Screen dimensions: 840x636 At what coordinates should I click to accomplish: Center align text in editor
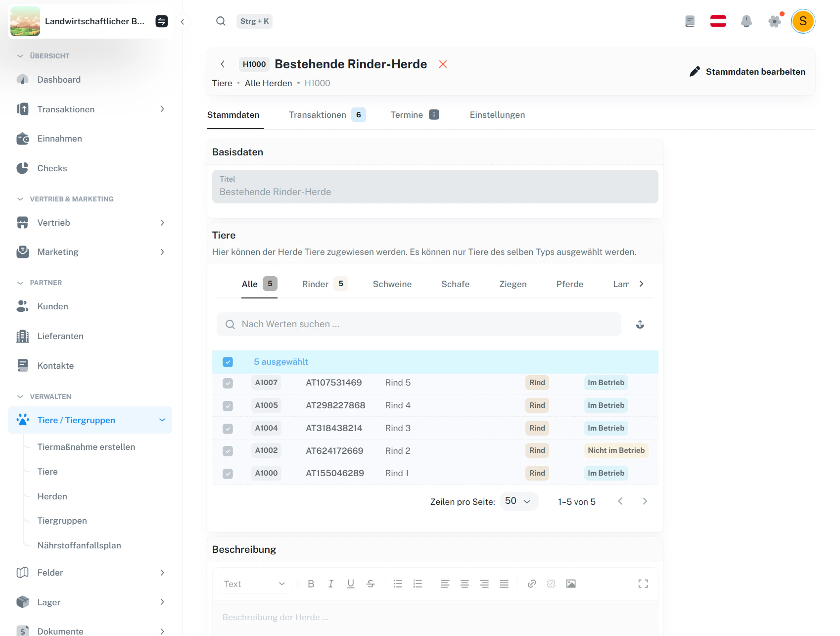pyautogui.click(x=465, y=584)
